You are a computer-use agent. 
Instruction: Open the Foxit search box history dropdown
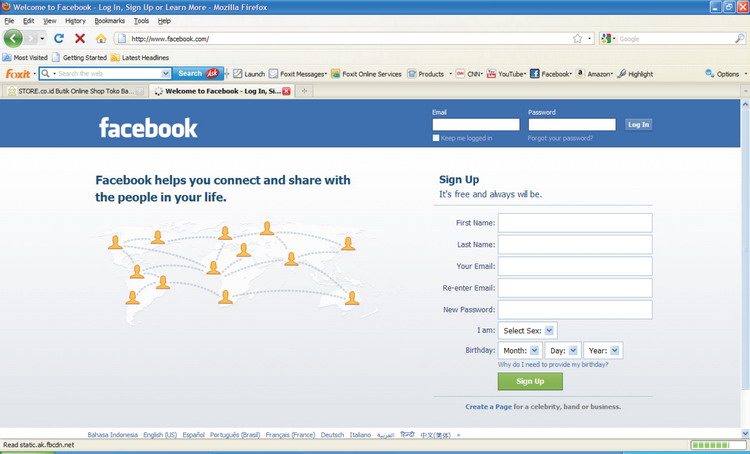click(x=165, y=73)
